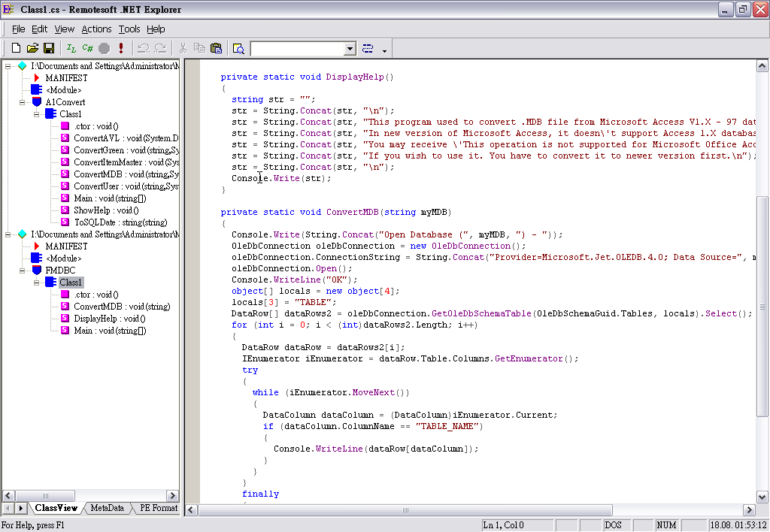Viewport: 770px width, 532px height.
Task: Click the Cut scissors icon
Action: [x=183, y=48]
